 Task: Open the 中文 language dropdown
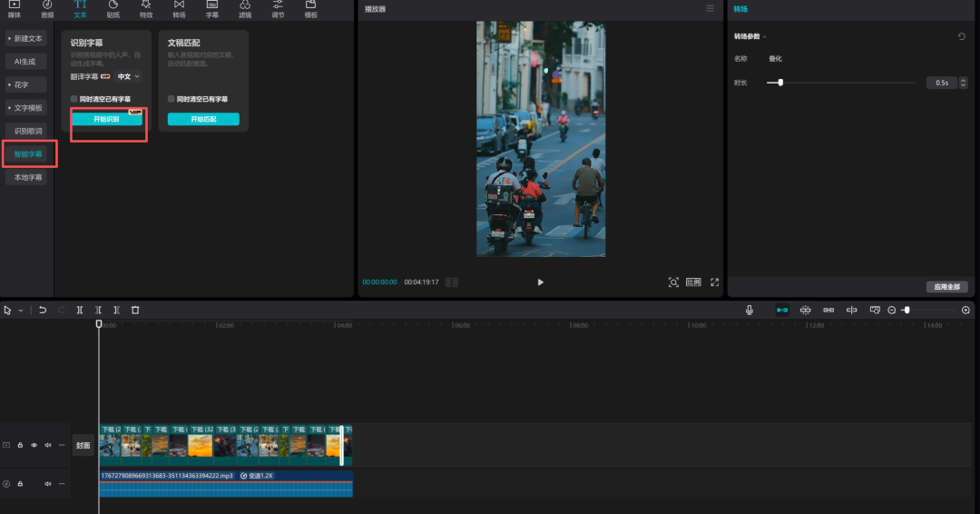129,76
